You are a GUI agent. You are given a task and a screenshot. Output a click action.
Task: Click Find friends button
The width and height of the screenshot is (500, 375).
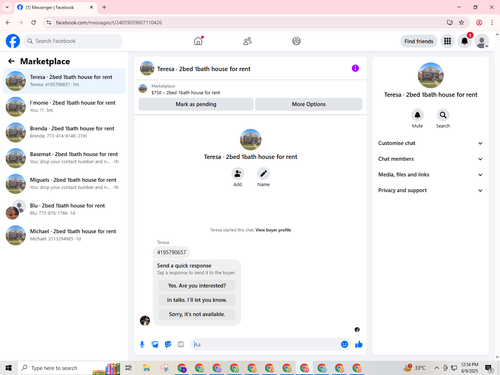tap(419, 41)
